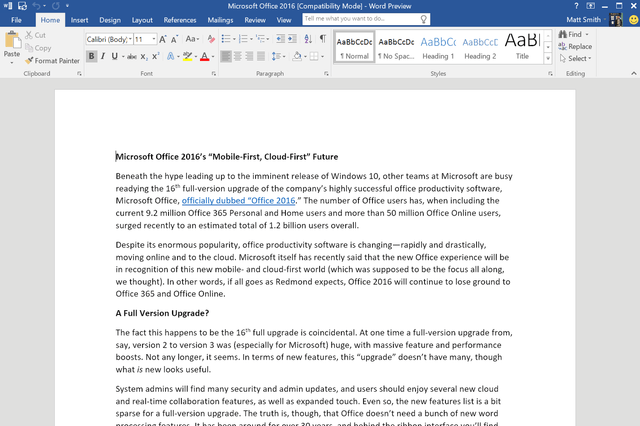The width and height of the screenshot is (640, 426).
Task: Toggle Superscript formatting
Action: (x=156, y=56)
